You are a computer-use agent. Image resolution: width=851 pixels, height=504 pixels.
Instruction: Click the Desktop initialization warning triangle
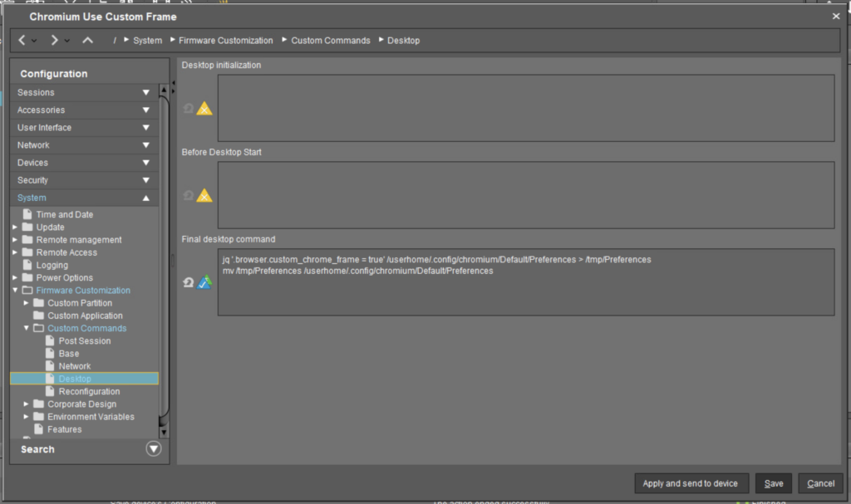click(x=204, y=109)
